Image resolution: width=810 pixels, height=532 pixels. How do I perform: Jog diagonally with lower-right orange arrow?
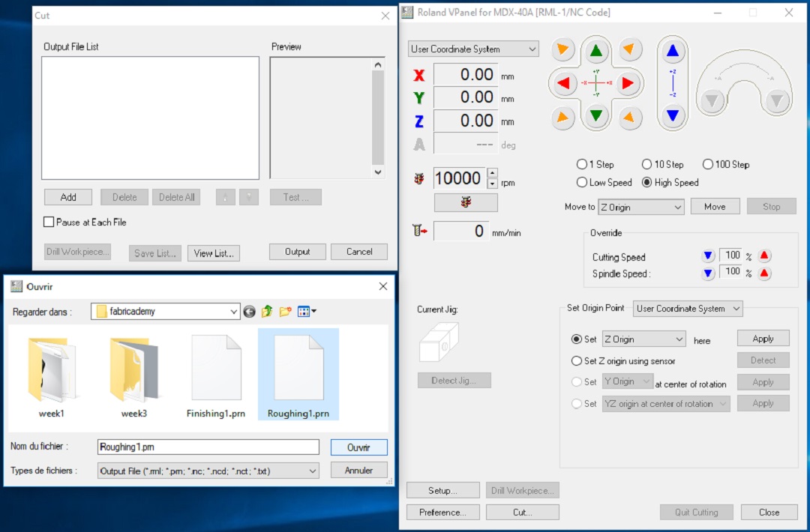click(628, 117)
